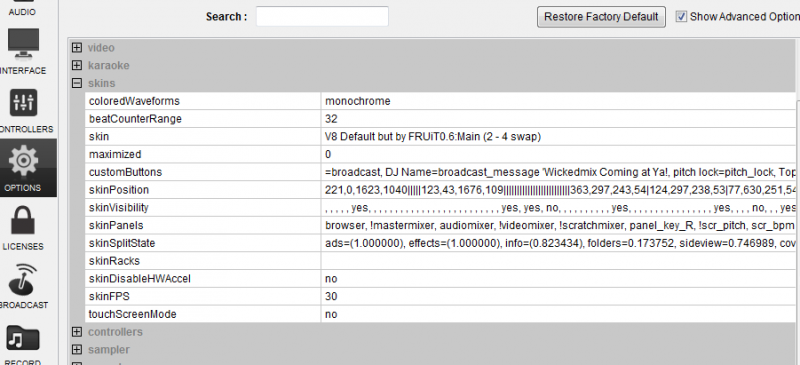Open the Record music folder icon
The width and height of the screenshot is (800, 365).
23,338
